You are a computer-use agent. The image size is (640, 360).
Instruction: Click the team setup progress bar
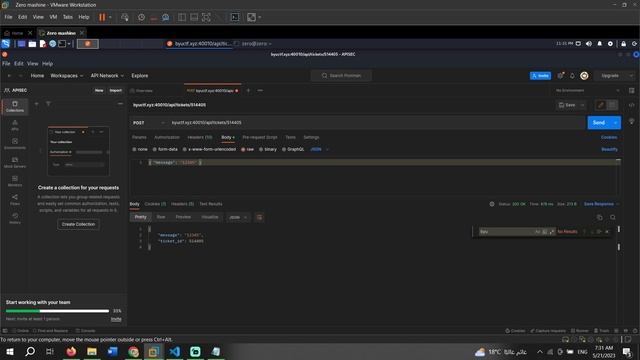(57, 311)
